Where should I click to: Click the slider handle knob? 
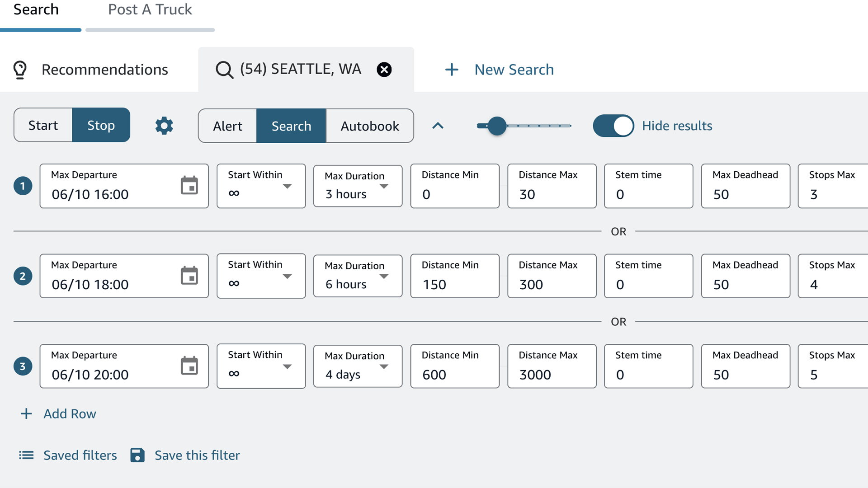(497, 126)
